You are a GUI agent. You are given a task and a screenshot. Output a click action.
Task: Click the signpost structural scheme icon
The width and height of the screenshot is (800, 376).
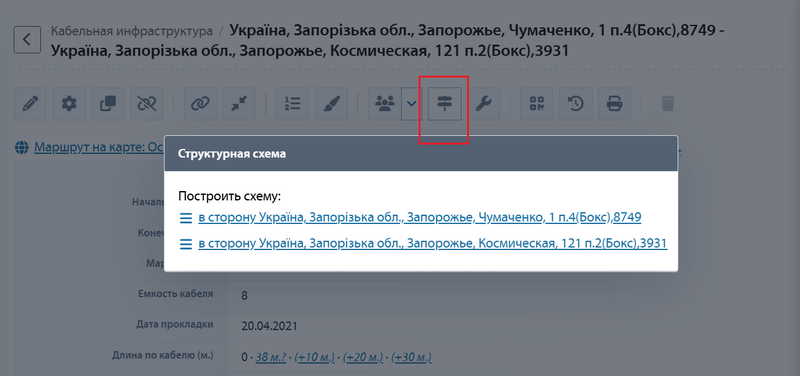click(445, 104)
